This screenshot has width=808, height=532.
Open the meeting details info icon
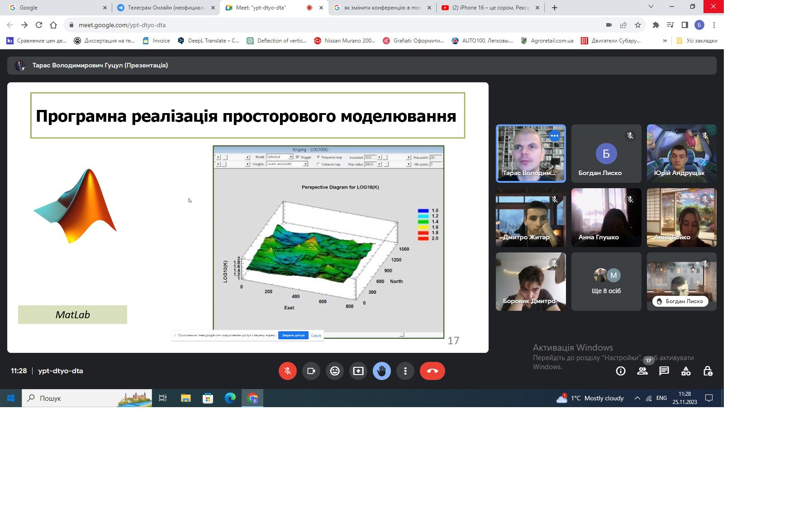click(x=620, y=371)
